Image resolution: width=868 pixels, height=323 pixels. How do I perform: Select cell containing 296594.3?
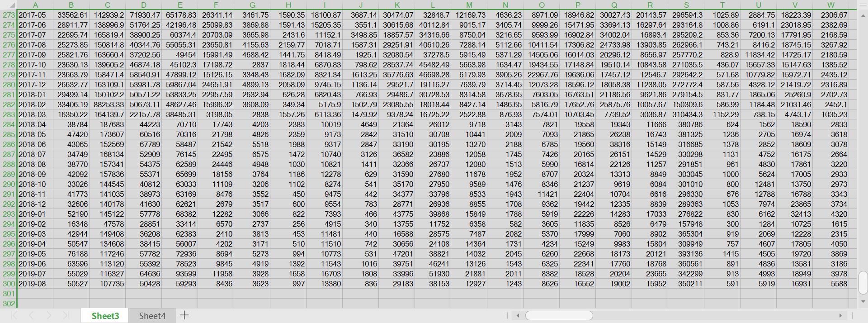point(686,15)
